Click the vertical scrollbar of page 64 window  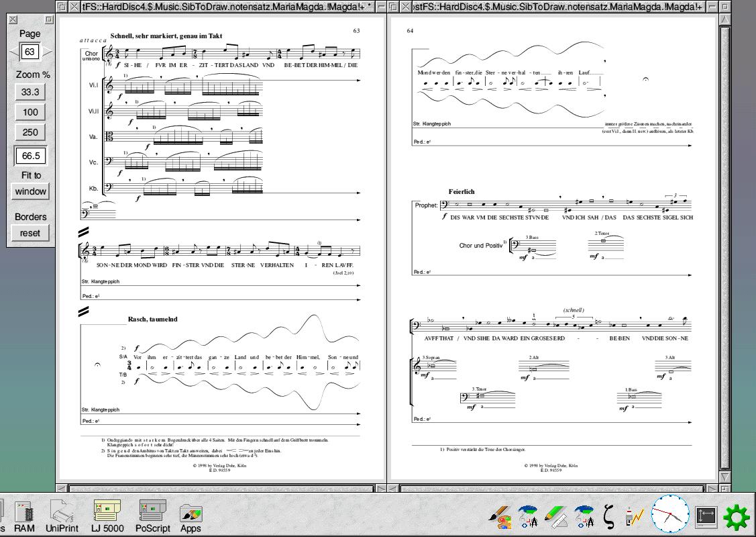(x=725, y=248)
